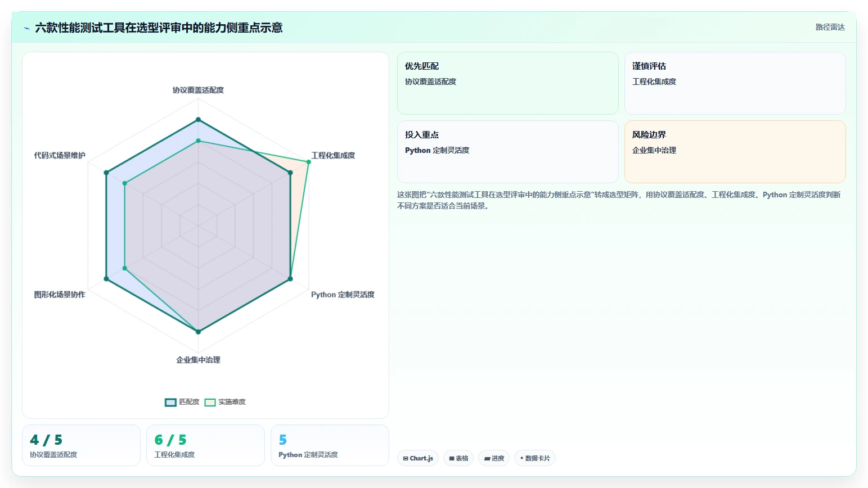868x488 pixels.
Task: Click the 路径雷达 tag in the header
Action: coord(830,27)
